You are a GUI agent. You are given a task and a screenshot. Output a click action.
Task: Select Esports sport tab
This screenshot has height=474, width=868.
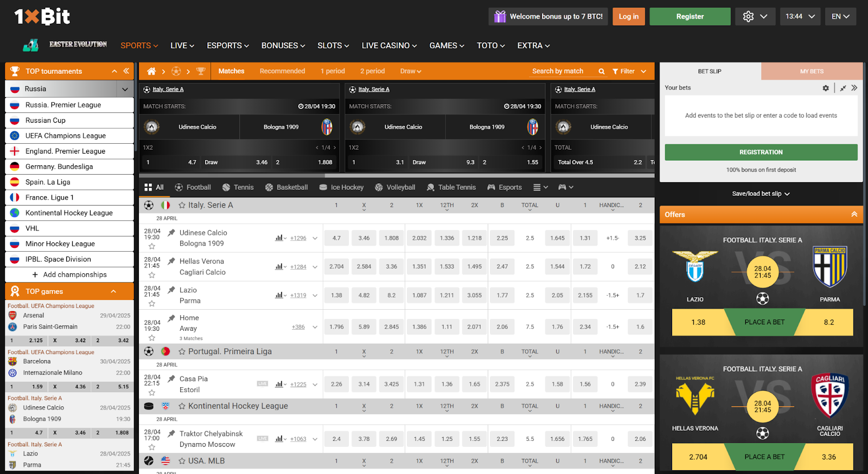coord(505,187)
